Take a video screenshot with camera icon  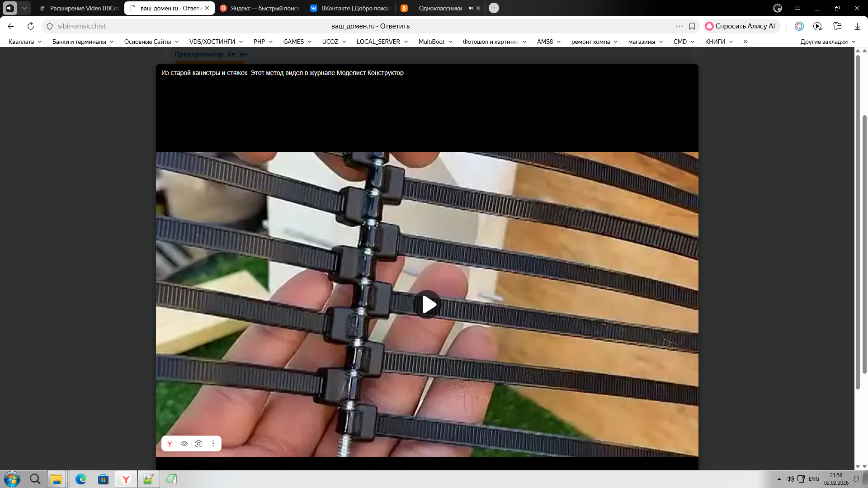[x=198, y=444]
